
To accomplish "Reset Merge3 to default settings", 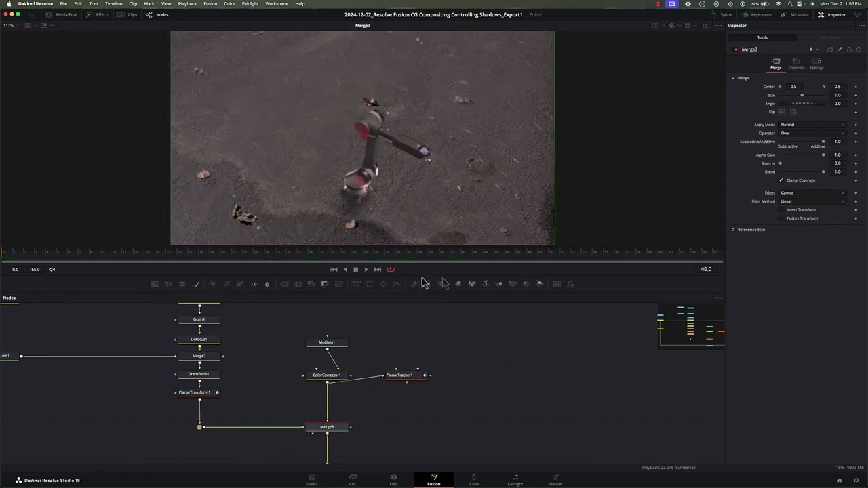I will 859,49.
